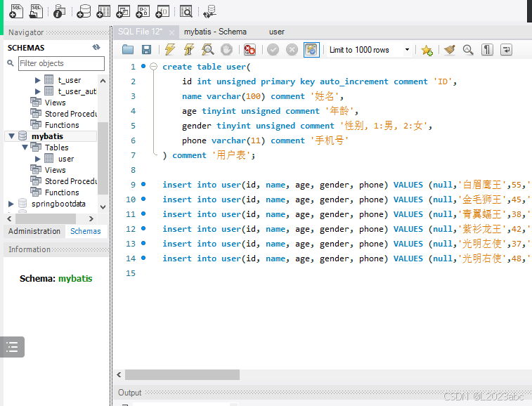Open the Limit to 1000 rows dropdown
This screenshot has width=532, height=406.
[407, 50]
